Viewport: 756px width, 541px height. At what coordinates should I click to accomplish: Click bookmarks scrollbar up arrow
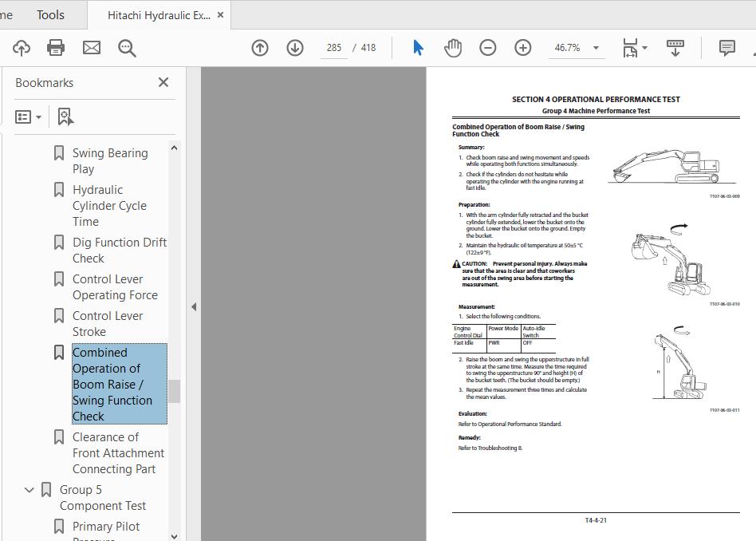(x=174, y=148)
